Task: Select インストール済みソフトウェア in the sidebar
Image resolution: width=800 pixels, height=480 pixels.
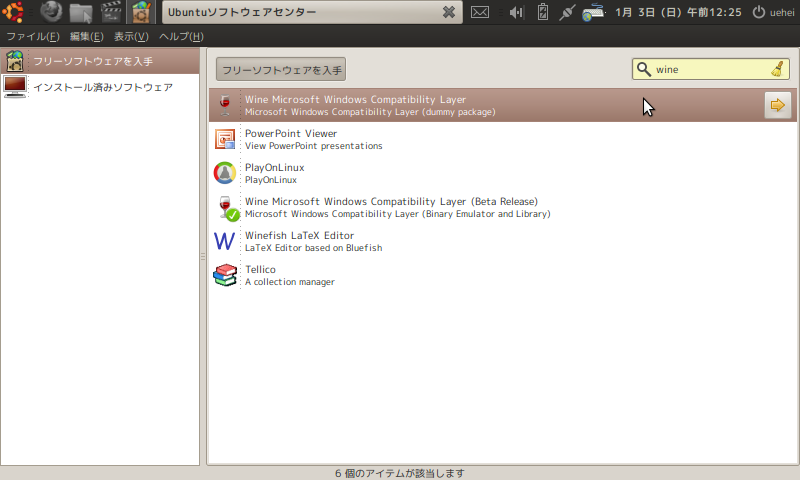Action: tap(100, 87)
